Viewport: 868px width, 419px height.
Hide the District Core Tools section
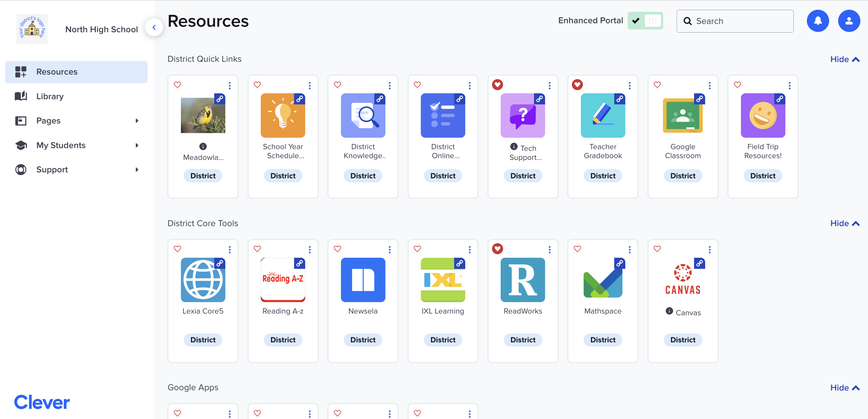844,223
